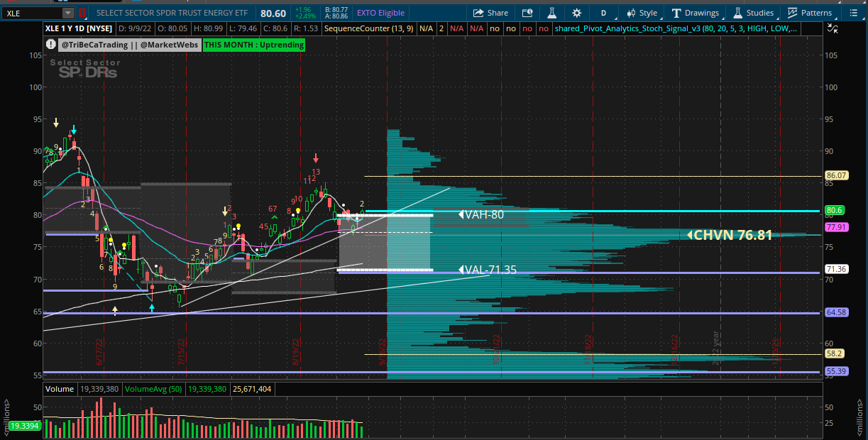The width and height of the screenshot is (868, 440).
Task: Click the flask icon in top toolbar
Action: click(551, 13)
